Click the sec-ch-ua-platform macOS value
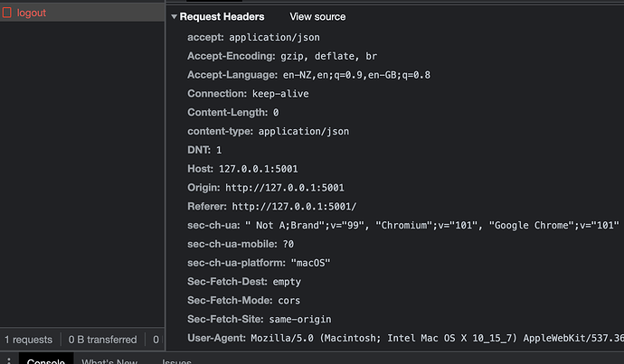This screenshot has height=364, width=624. (x=310, y=263)
